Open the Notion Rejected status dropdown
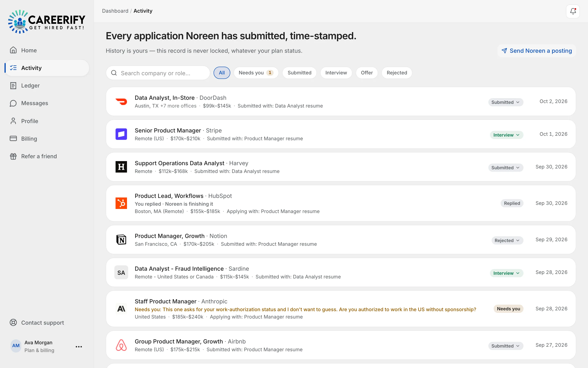This screenshot has height=368, width=588. click(x=507, y=240)
